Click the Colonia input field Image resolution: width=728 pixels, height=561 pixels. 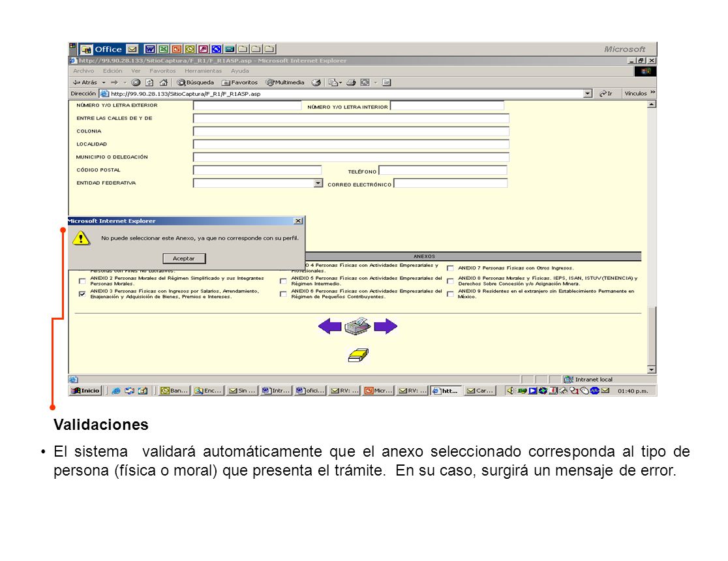pos(351,131)
